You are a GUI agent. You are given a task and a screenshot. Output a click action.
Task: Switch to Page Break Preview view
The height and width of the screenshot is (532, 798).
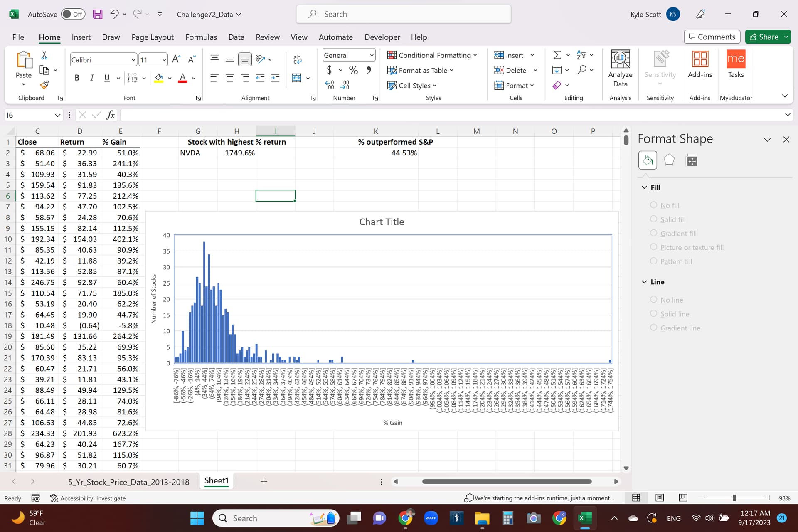pyautogui.click(x=683, y=498)
